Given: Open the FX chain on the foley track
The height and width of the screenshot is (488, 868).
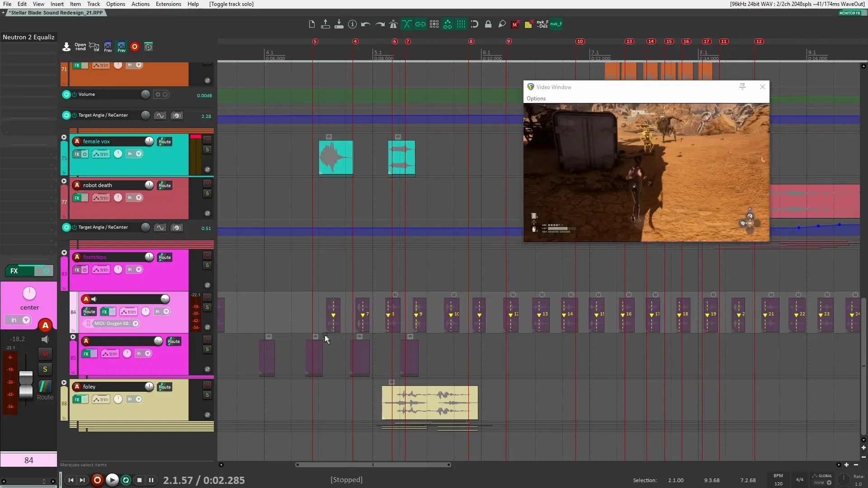Looking at the screenshot, I should pyautogui.click(x=78, y=399).
